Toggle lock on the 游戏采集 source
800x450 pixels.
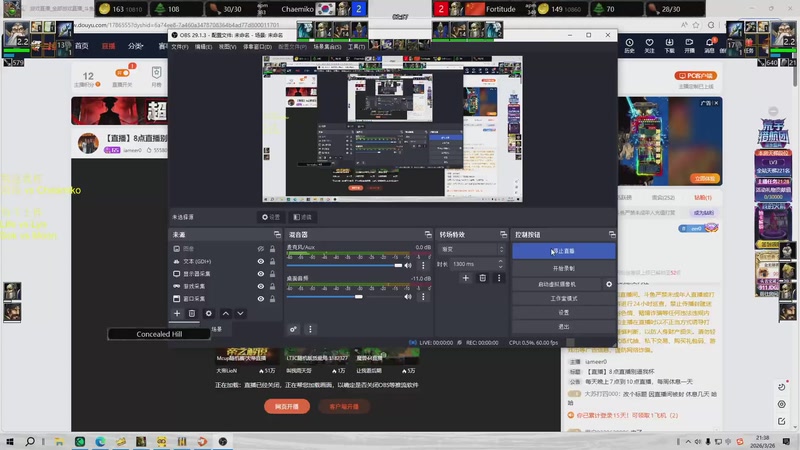pos(272,286)
